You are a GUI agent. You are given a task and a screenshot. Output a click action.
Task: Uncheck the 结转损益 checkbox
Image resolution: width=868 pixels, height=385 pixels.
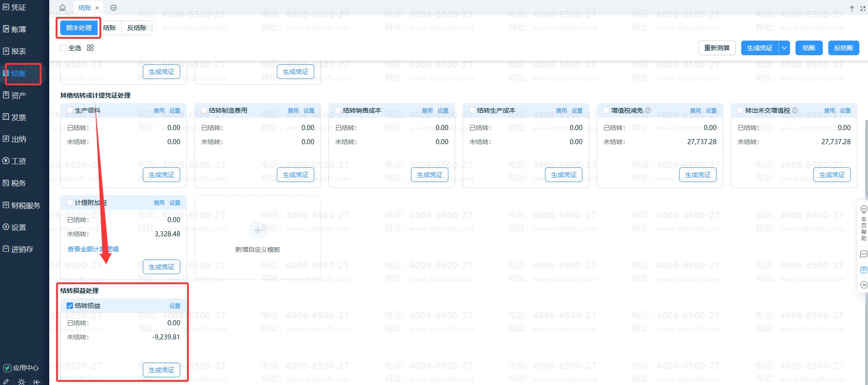click(x=70, y=306)
